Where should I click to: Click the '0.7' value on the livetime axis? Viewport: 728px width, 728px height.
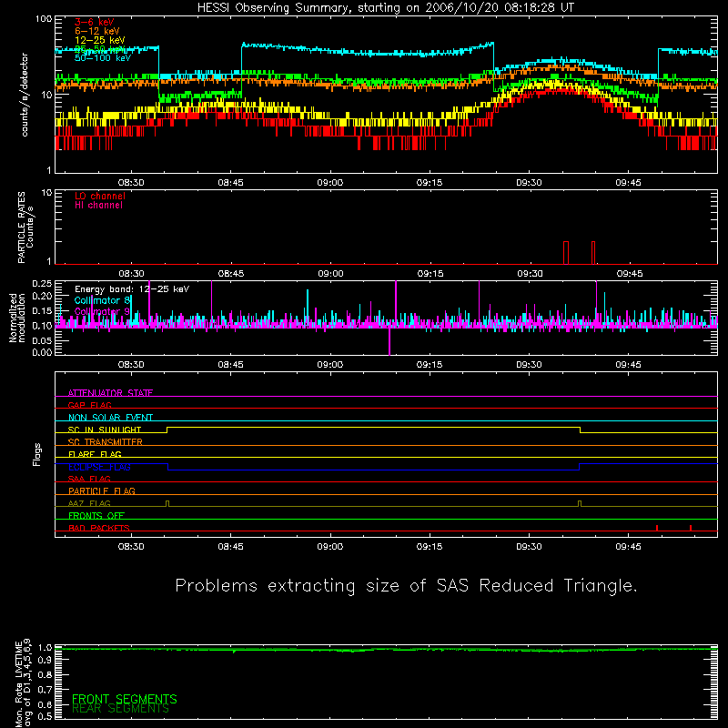[x=45, y=690]
